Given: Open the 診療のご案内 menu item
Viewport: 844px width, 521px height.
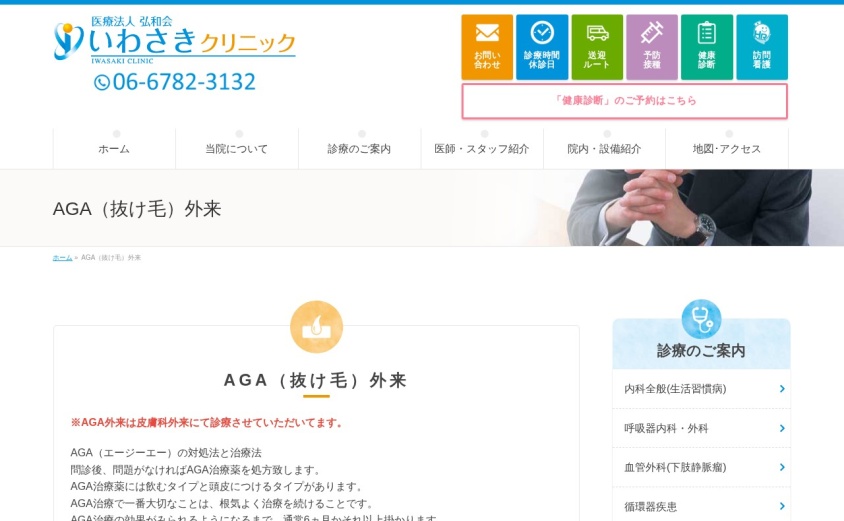Looking at the screenshot, I should click(x=360, y=149).
